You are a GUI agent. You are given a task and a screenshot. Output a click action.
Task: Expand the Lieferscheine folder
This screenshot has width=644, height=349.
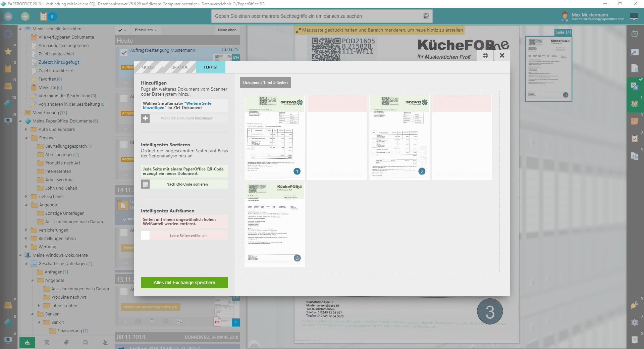26,196
